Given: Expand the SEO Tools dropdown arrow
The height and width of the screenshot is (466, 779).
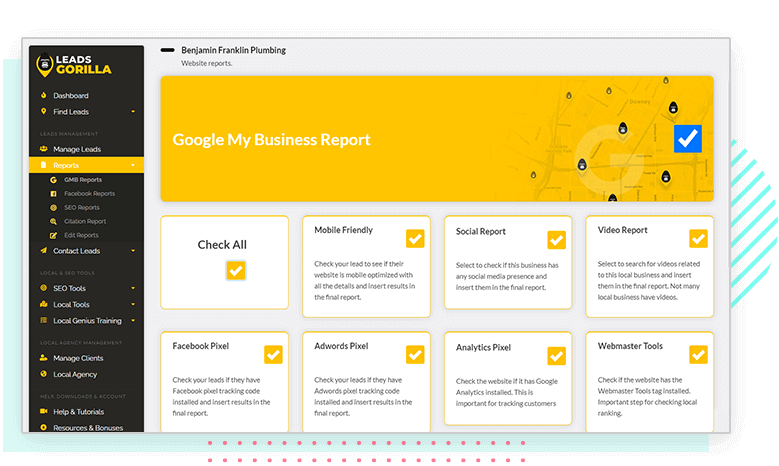Looking at the screenshot, I should (x=133, y=289).
